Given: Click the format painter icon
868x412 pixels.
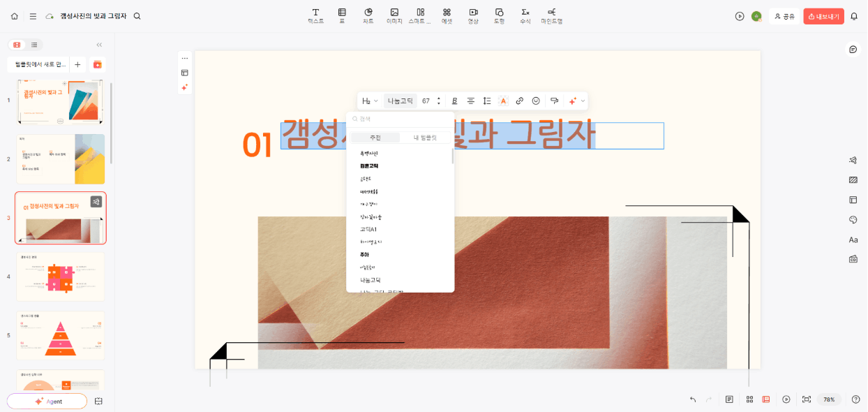Looking at the screenshot, I should coord(555,101).
